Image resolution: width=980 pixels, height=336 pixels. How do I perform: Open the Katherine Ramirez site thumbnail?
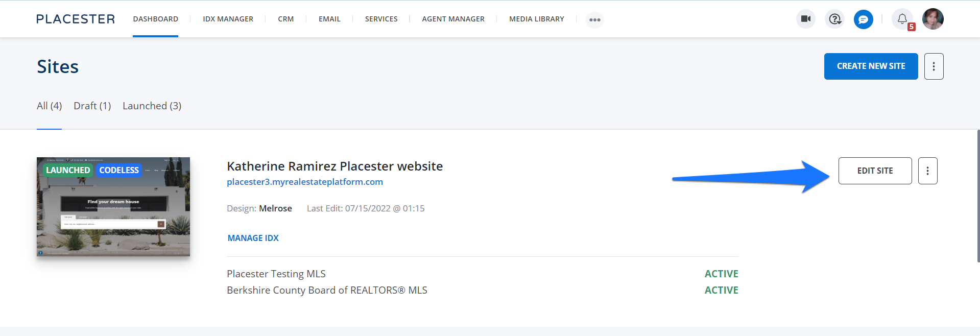coord(113,207)
